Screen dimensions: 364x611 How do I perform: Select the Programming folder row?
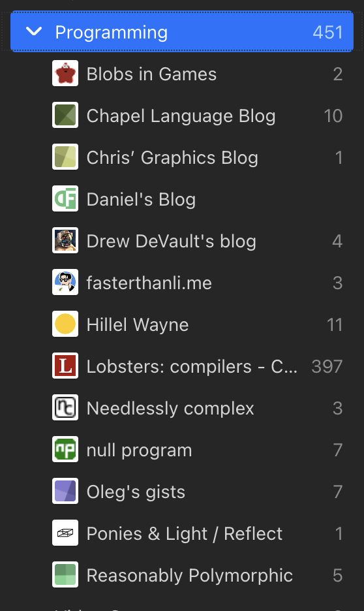pyautogui.click(x=182, y=31)
